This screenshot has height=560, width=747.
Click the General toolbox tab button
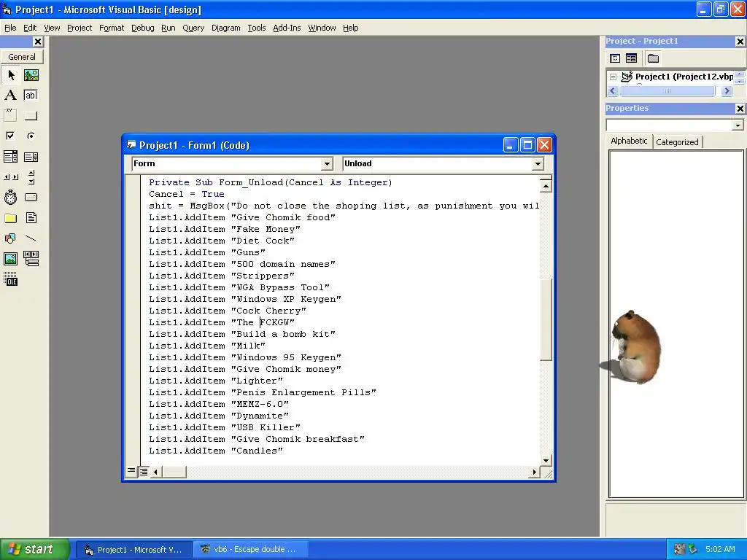pos(22,57)
